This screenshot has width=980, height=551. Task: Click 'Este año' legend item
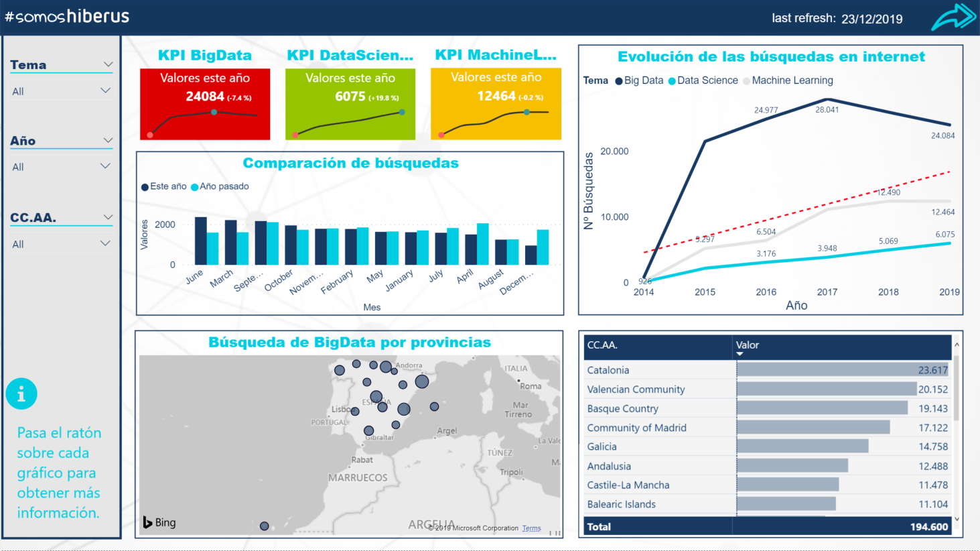[x=163, y=186]
